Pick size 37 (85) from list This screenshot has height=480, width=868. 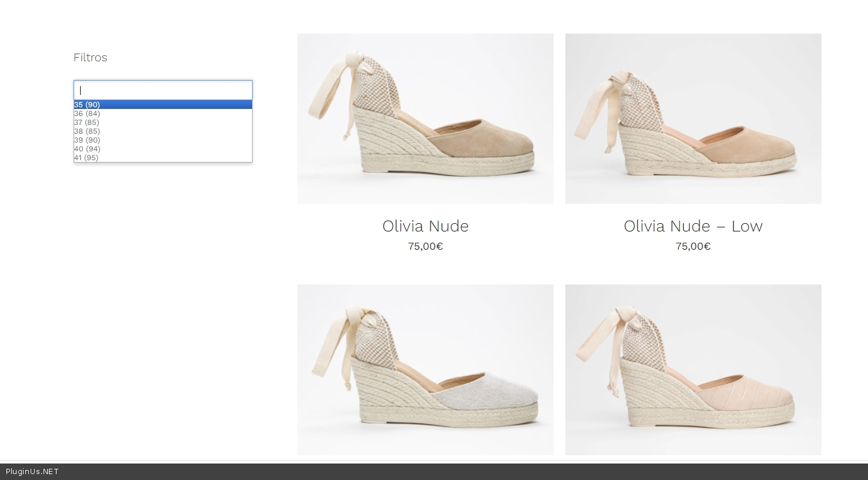tap(87, 123)
